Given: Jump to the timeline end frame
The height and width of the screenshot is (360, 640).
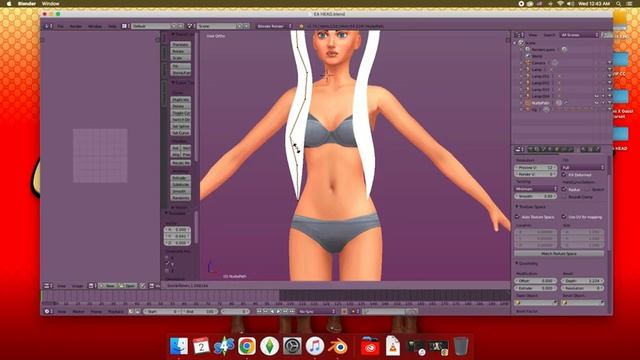Looking at the screenshot, I should (x=292, y=311).
